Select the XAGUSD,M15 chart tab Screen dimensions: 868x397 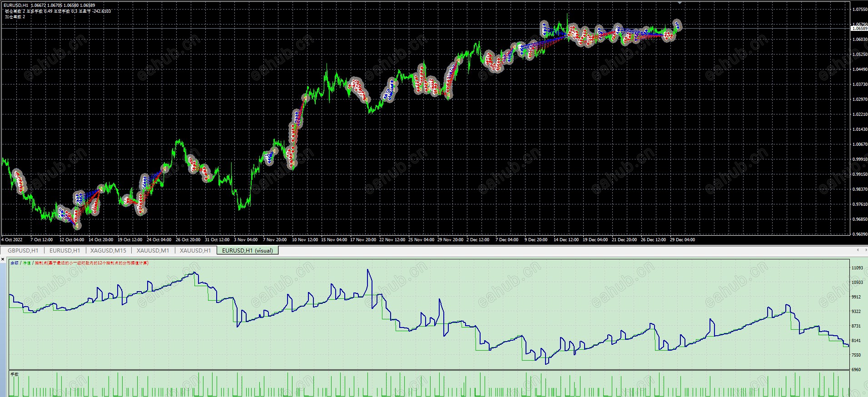point(108,250)
